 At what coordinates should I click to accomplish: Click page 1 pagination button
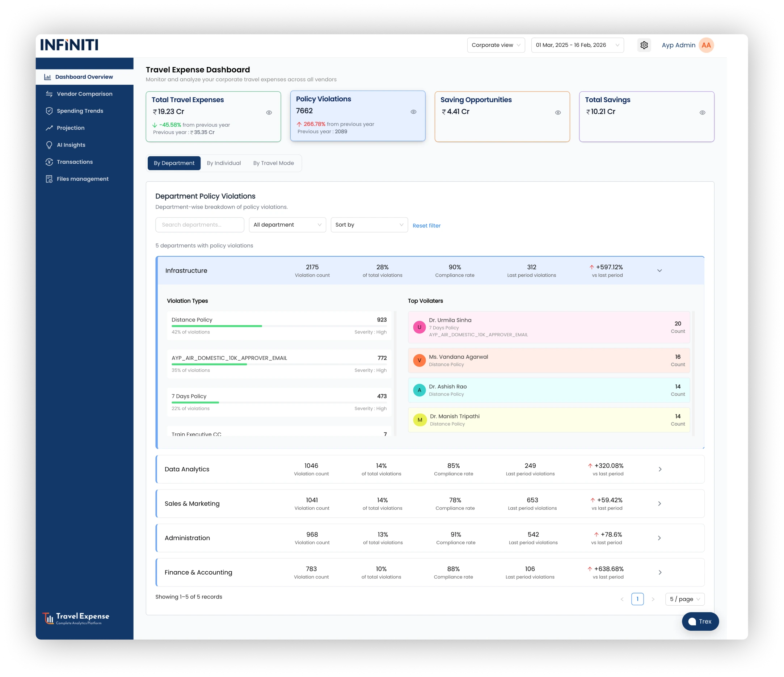coord(637,599)
